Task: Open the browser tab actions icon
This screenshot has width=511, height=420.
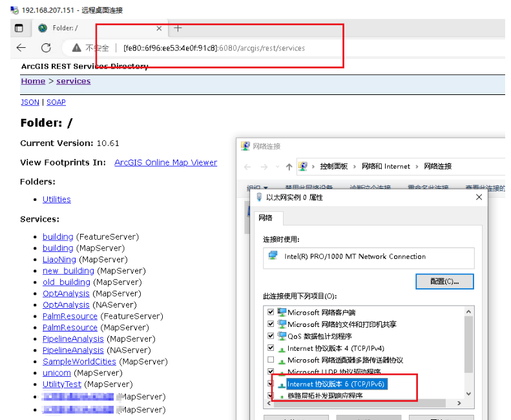Action: (x=19, y=28)
